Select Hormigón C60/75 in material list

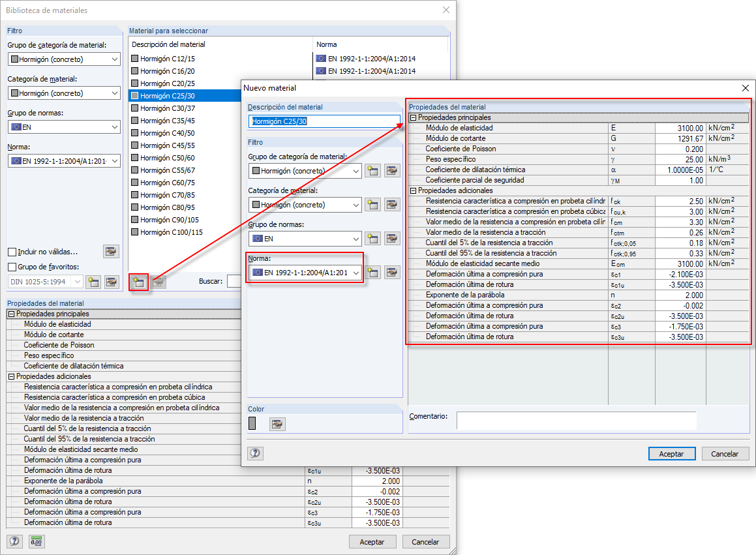(x=167, y=183)
